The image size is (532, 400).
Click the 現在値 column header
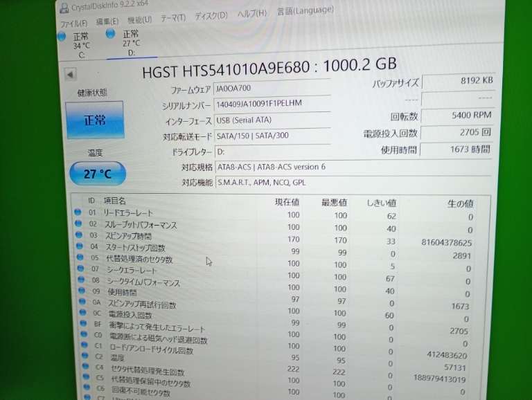(x=287, y=202)
